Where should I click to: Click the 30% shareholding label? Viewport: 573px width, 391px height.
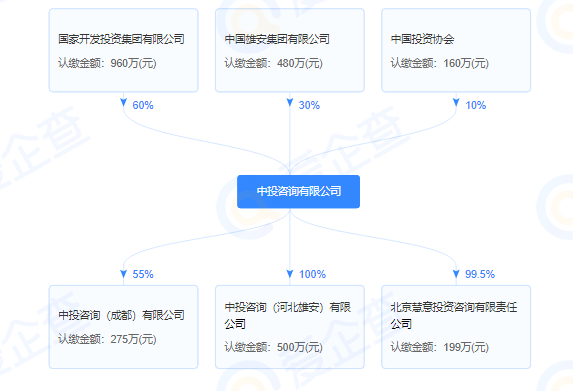pos(309,105)
